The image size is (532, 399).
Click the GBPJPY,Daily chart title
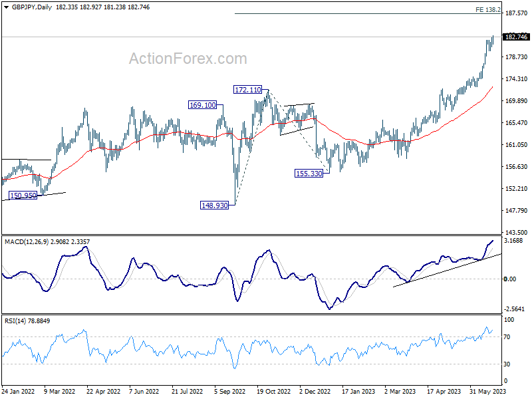click(25, 5)
